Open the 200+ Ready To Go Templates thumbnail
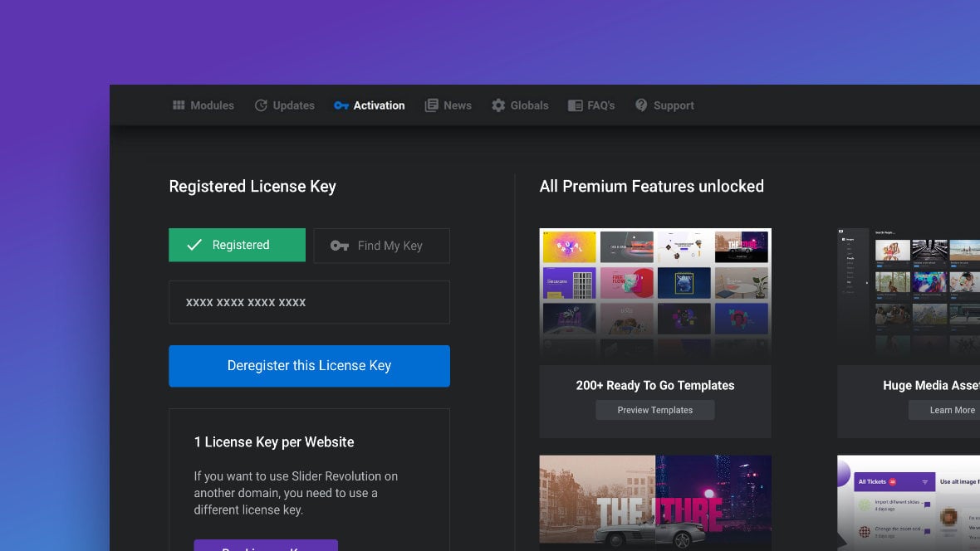 655,297
